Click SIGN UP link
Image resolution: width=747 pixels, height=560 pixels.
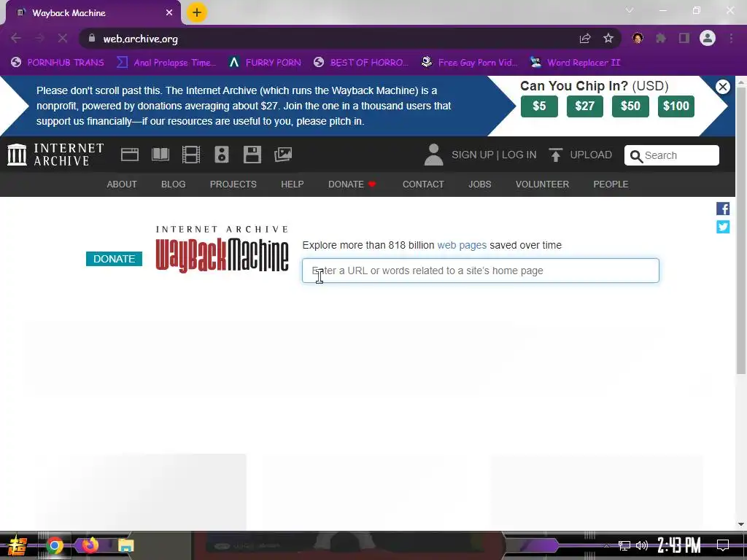472,155
